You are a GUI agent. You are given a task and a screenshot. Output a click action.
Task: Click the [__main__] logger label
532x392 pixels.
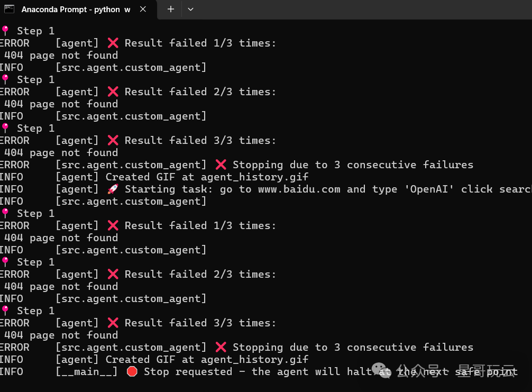tap(87, 372)
